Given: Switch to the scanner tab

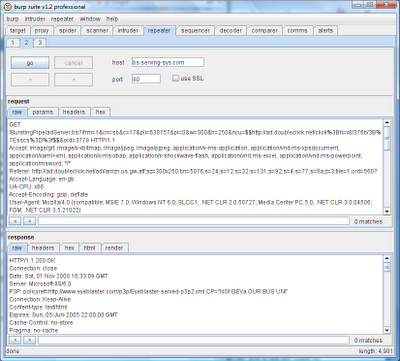Looking at the screenshot, I should [97, 30].
